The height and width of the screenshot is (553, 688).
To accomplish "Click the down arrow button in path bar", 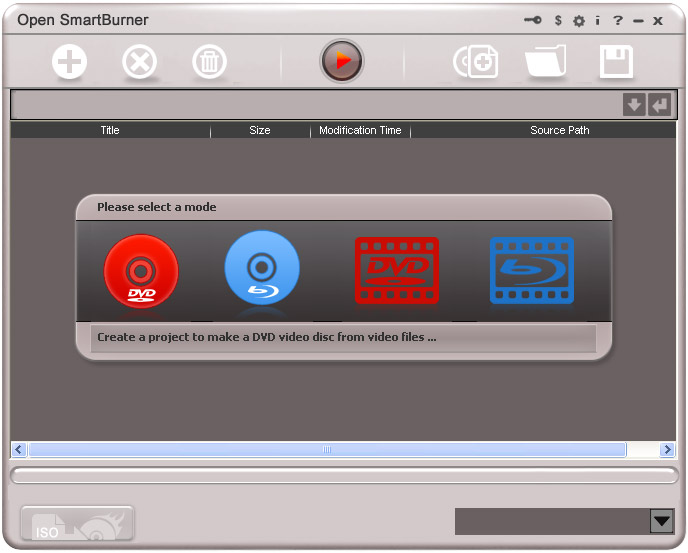I will (634, 105).
